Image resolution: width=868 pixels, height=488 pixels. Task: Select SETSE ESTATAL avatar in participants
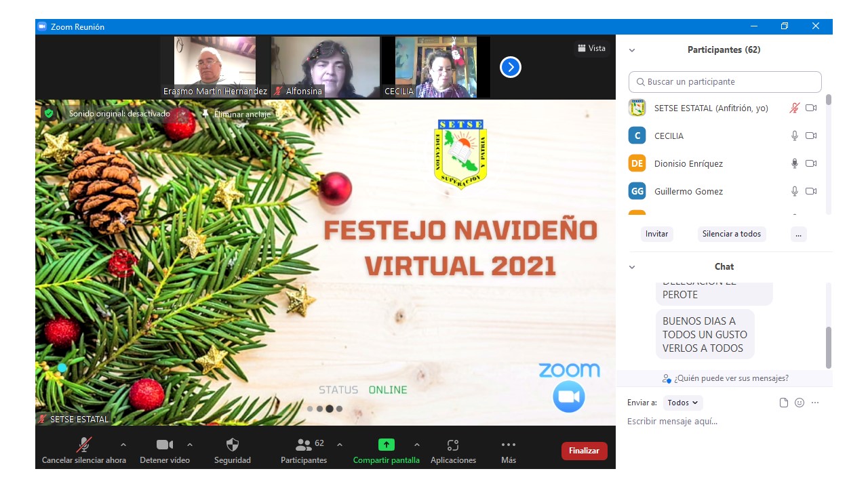click(x=637, y=108)
